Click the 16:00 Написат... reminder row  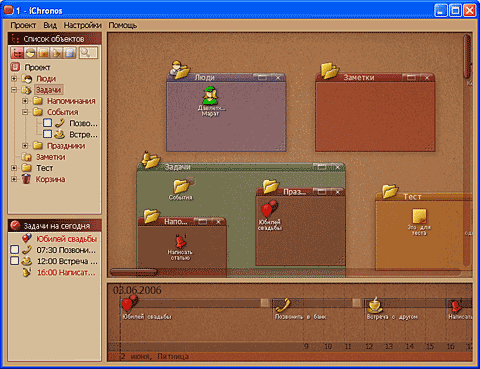coord(66,273)
